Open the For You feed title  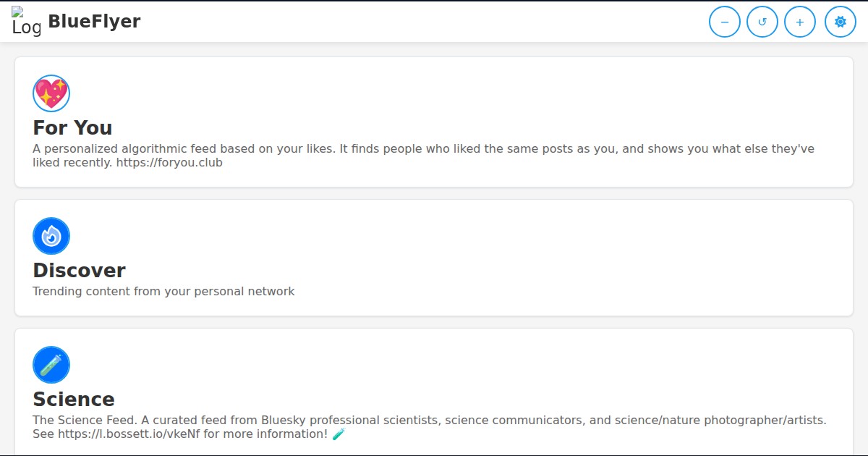72,127
